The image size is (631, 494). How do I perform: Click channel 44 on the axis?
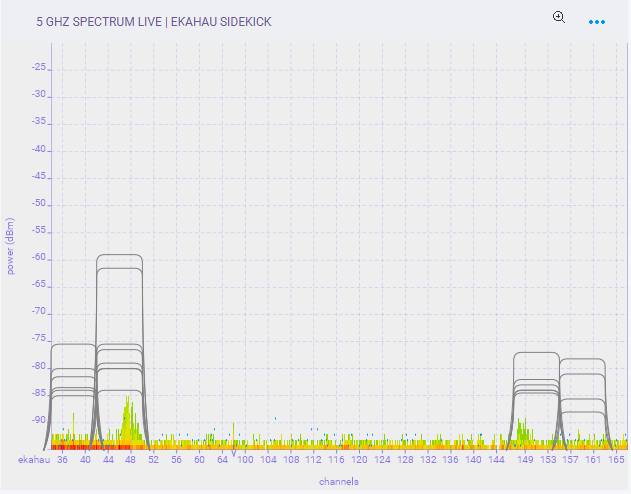click(108, 459)
